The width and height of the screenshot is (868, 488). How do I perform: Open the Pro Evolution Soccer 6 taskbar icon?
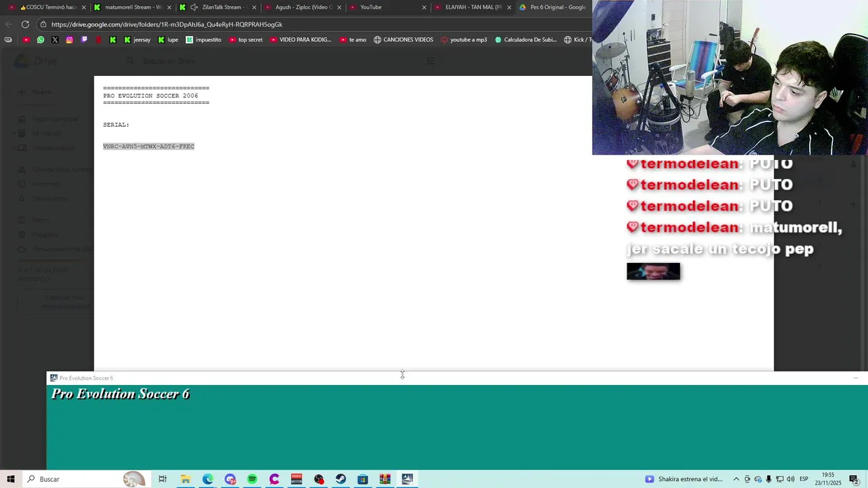pyautogui.click(x=407, y=479)
